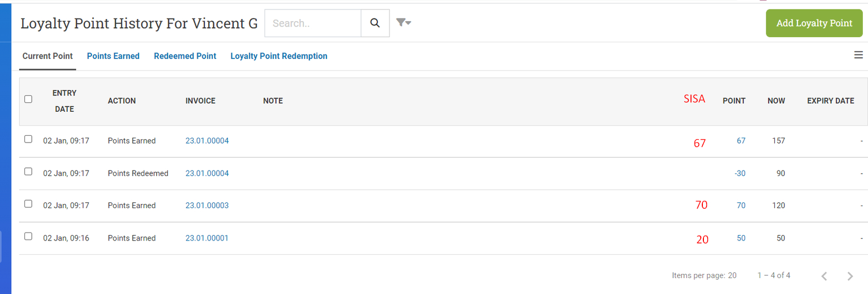Viewport: 868px width, 294px height.
Task: Open invoice 23.01.00001 link
Action: 207,238
